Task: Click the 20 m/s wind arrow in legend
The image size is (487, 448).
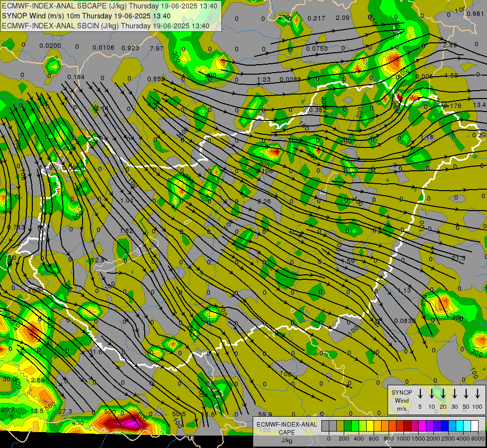Action: click(443, 394)
